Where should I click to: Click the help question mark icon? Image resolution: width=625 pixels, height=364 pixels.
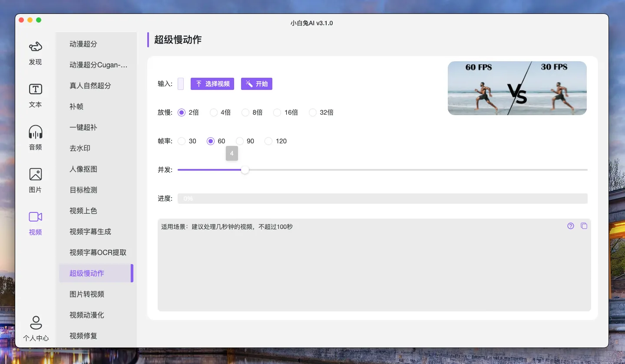tap(571, 226)
